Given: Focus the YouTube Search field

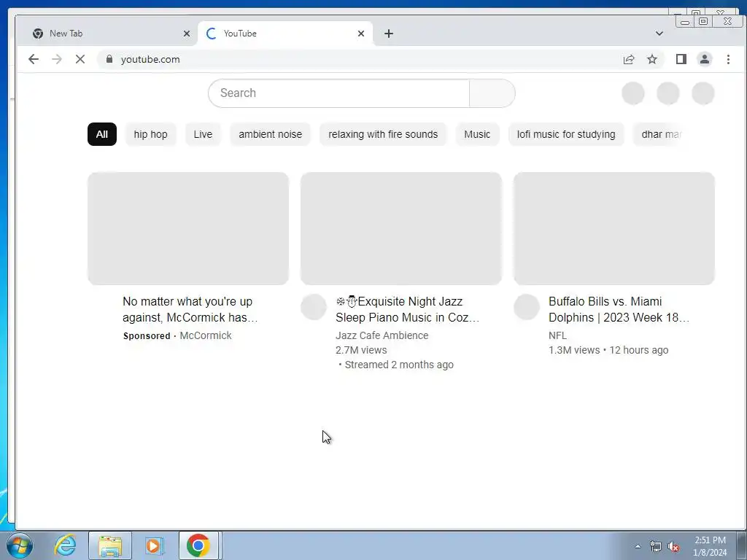Looking at the screenshot, I should point(338,93).
